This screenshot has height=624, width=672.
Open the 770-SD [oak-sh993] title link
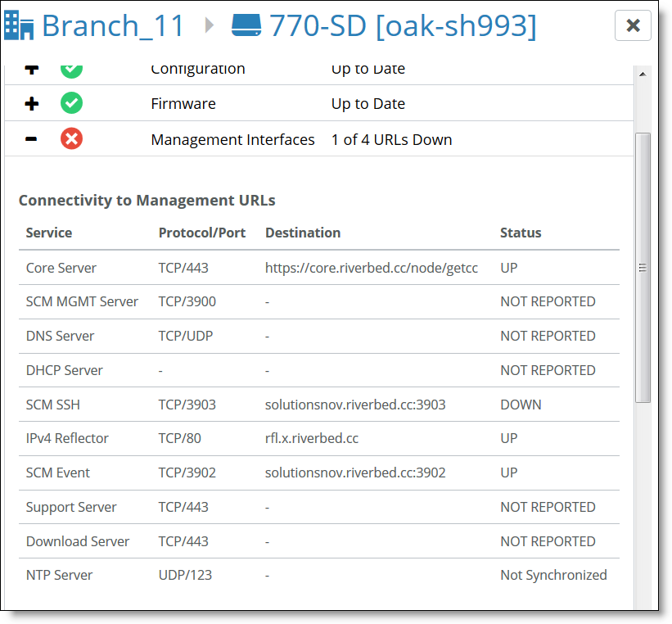pyautogui.click(x=403, y=26)
